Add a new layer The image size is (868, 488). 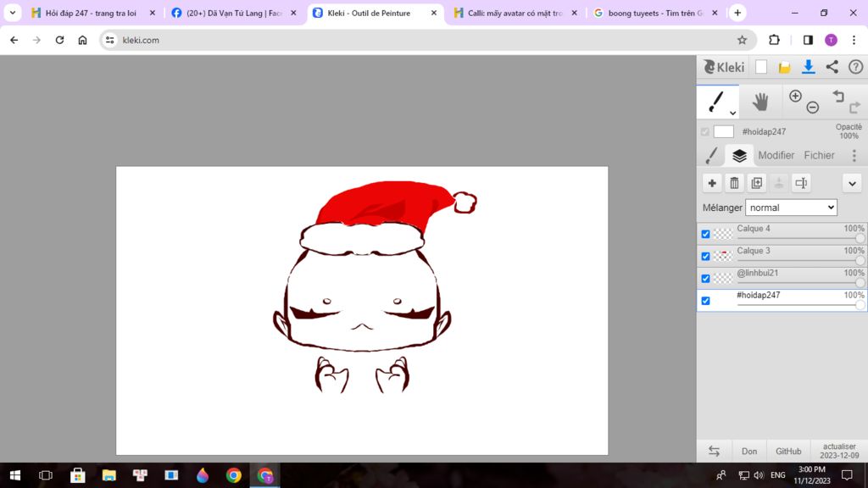click(x=712, y=183)
